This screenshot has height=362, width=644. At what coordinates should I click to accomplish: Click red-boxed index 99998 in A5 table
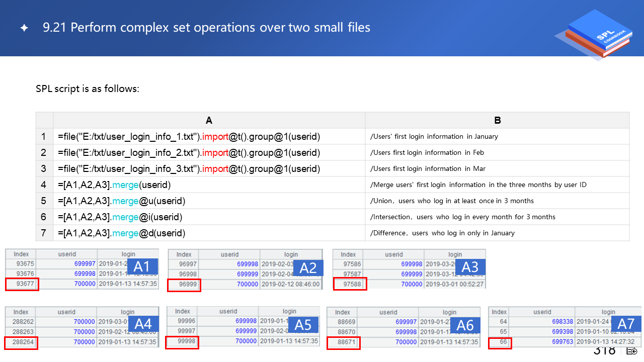(183, 341)
